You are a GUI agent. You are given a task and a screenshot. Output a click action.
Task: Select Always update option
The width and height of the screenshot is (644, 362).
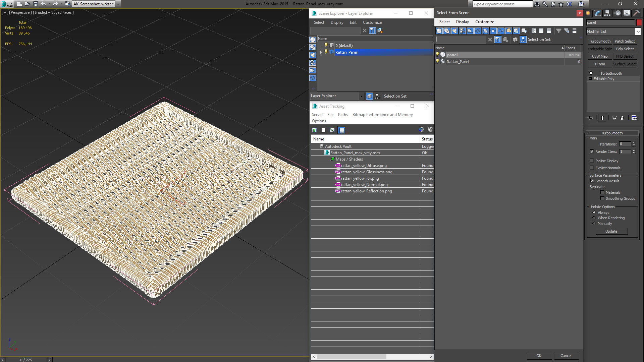pyautogui.click(x=594, y=213)
